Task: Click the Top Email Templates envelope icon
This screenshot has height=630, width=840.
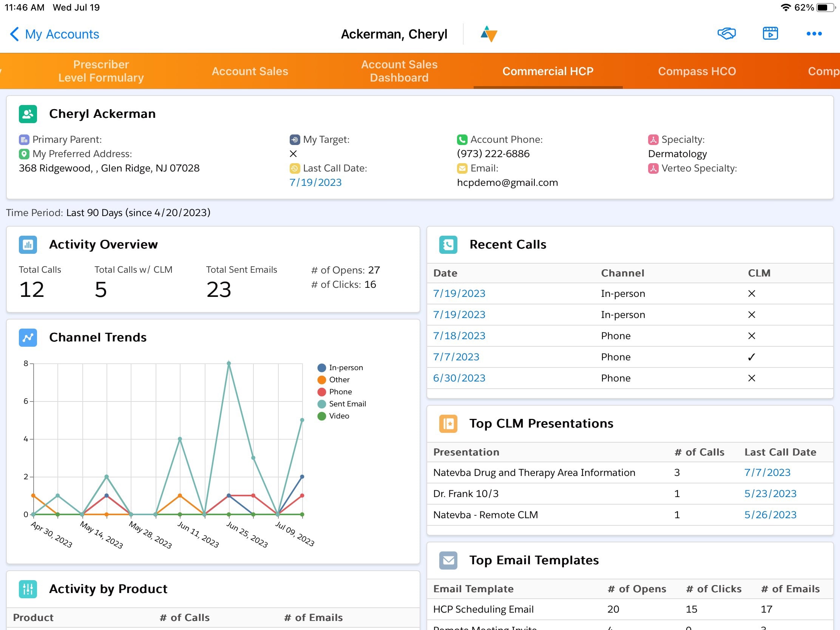Action: point(447,561)
